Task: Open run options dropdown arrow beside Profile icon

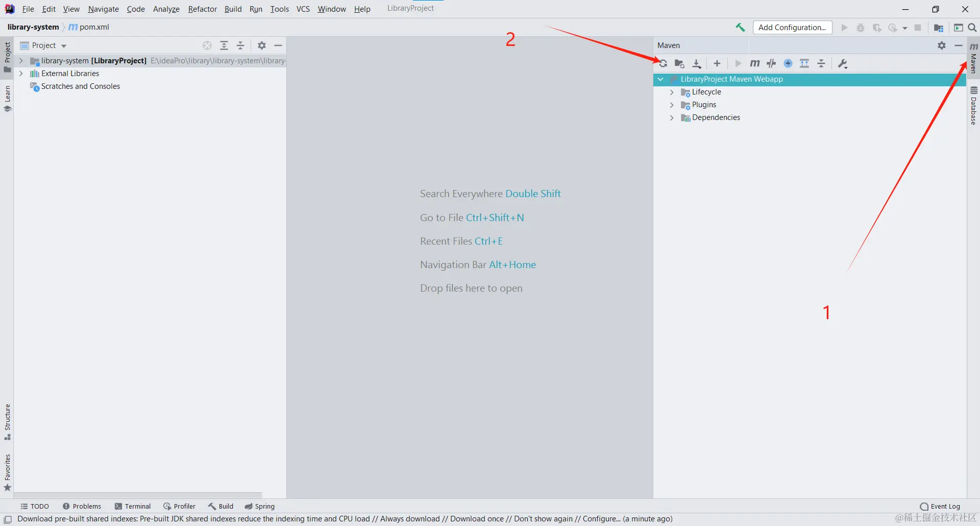Action: 905,28
